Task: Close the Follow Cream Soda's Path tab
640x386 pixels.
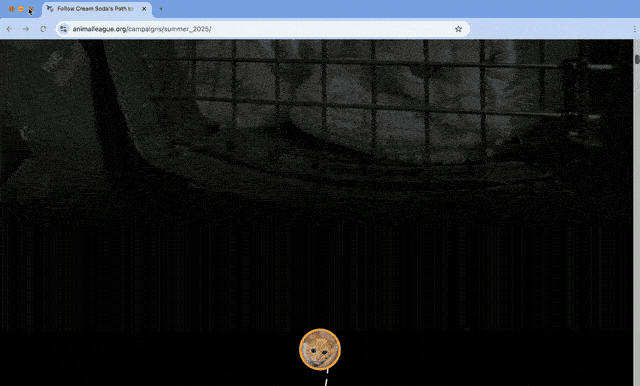Action: click(x=144, y=9)
